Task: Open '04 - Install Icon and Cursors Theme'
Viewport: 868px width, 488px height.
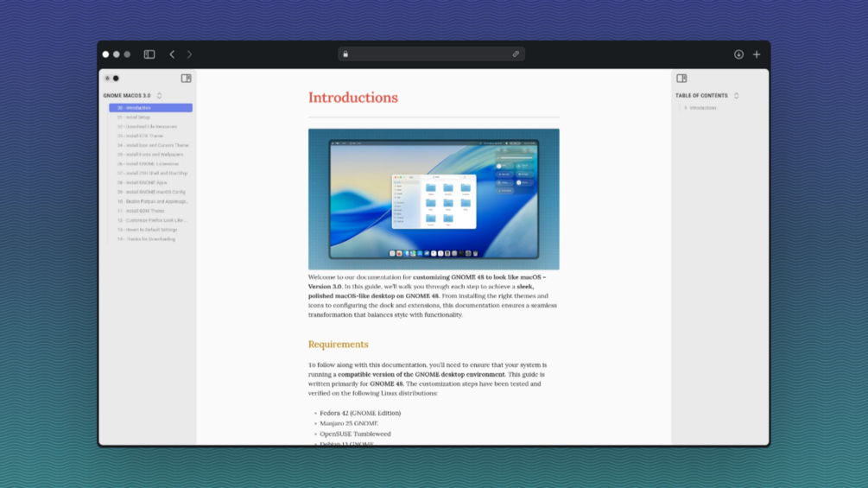Action: click(153, 145)
